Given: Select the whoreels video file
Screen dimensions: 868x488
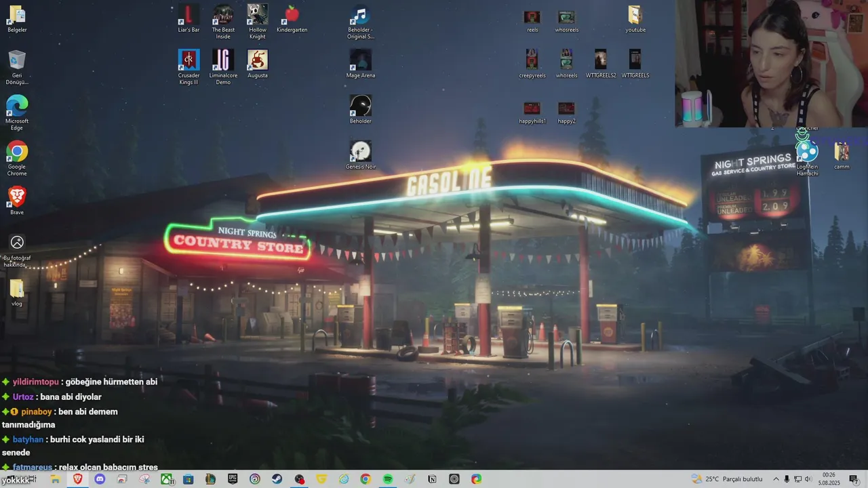Looking at the screenshot, I should click(566, 64).
